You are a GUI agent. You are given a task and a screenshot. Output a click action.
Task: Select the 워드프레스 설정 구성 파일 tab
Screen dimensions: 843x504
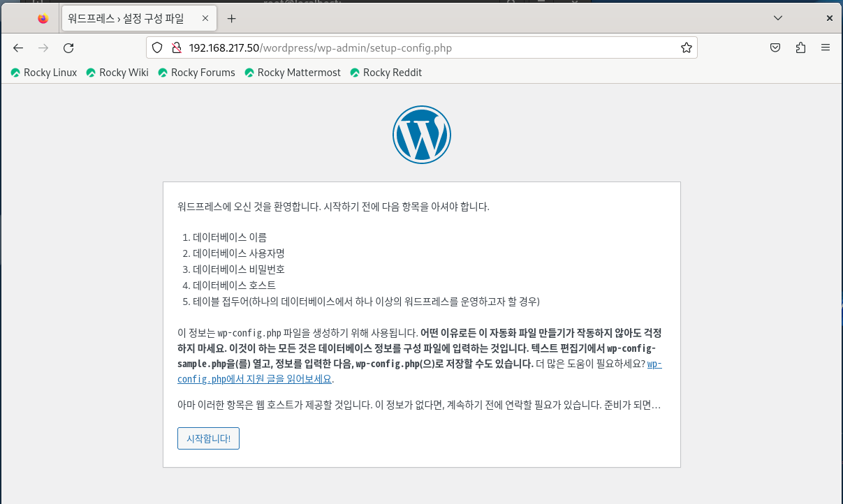coord(138,19)
